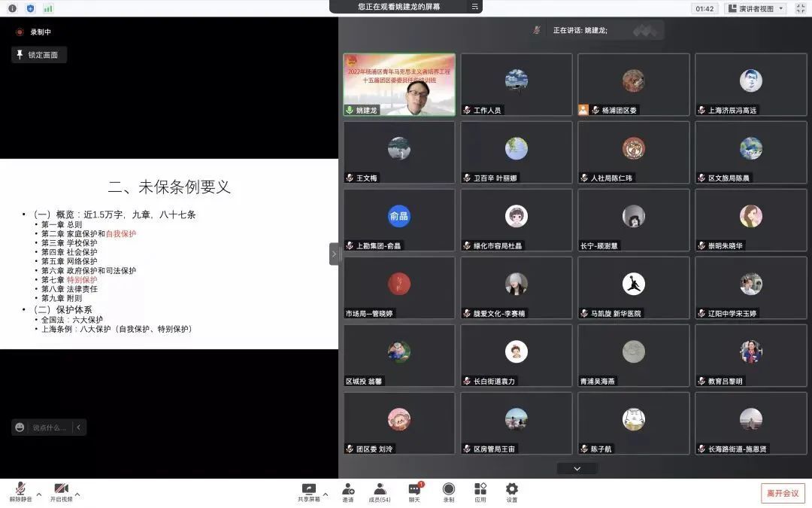Show next page of participants
The image size is (812, 508).
[577, 469]
